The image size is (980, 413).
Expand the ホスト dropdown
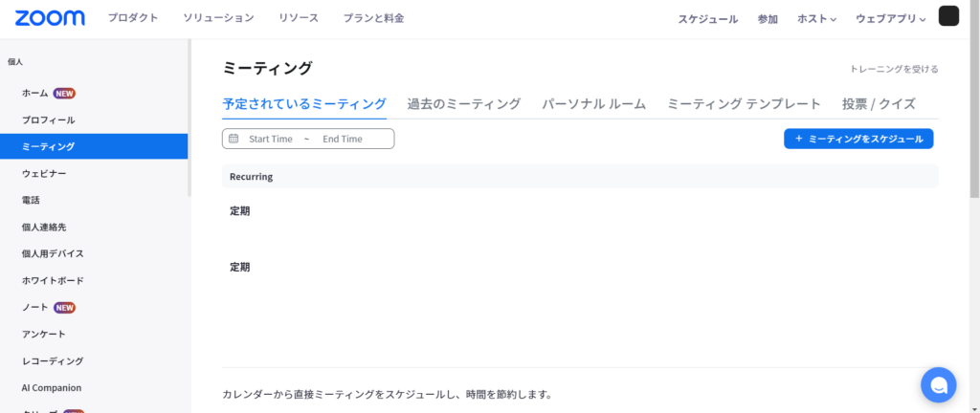(x=816, y=19)
